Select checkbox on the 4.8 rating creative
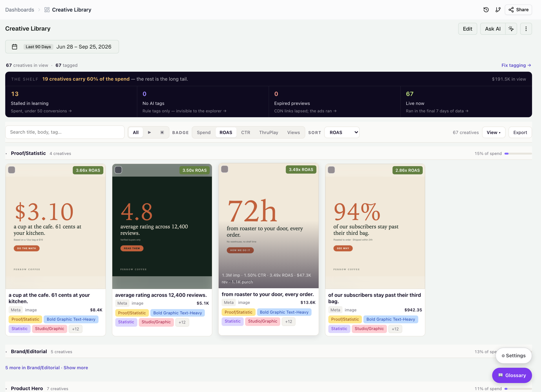541x392 pixels. tap(118, 170)
